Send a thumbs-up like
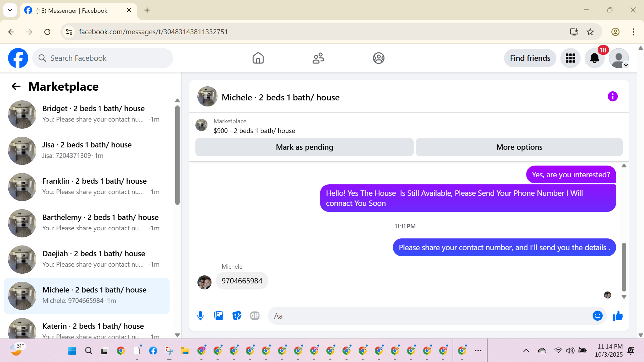Image resolution: width=644 pixels, height=362 pixels. pos(618,316)
